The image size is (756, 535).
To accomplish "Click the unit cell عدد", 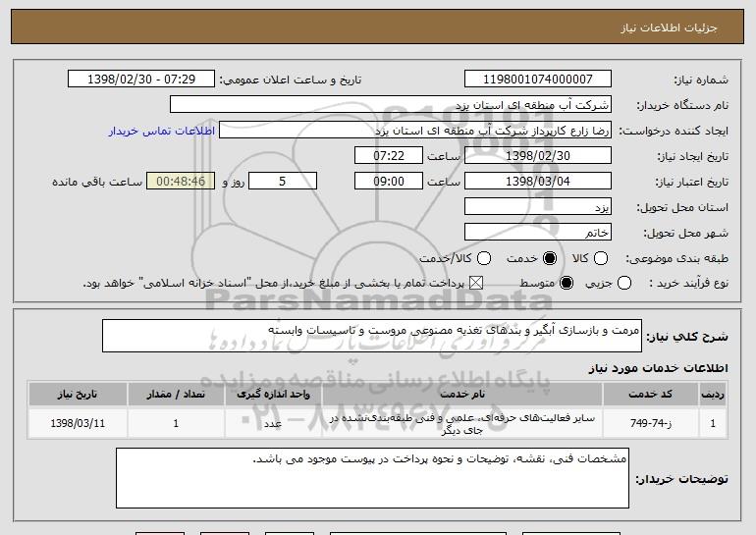I will pos(273,423).
